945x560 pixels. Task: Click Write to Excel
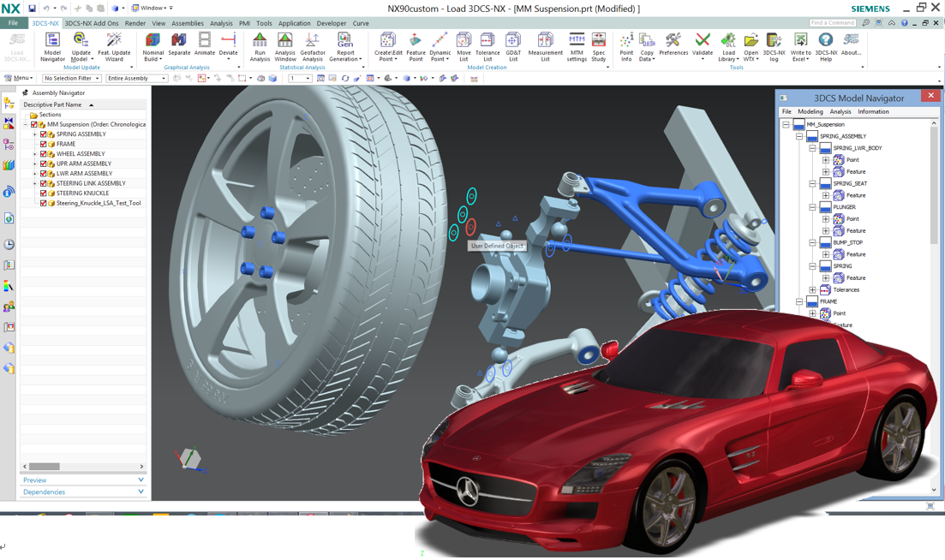pos(800,46)
